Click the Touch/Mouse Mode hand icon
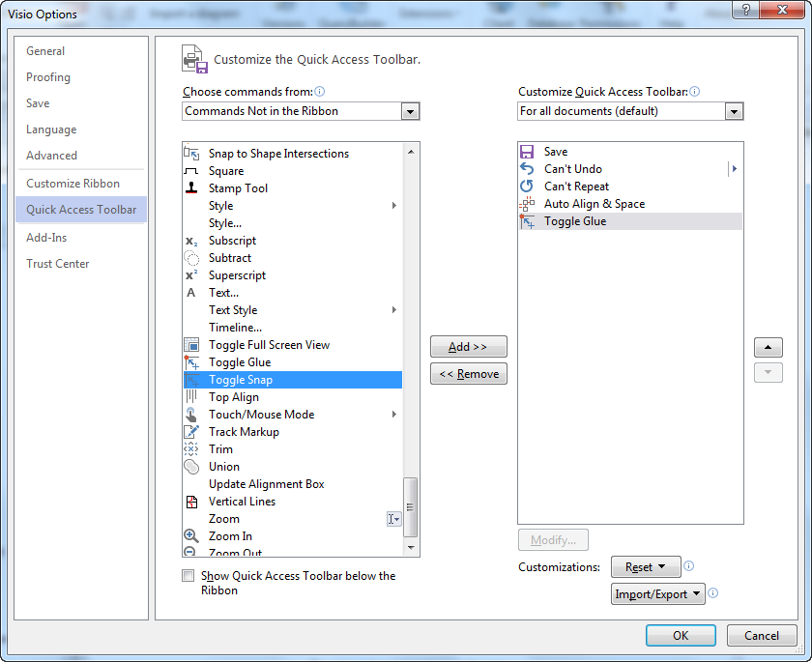 191,414
